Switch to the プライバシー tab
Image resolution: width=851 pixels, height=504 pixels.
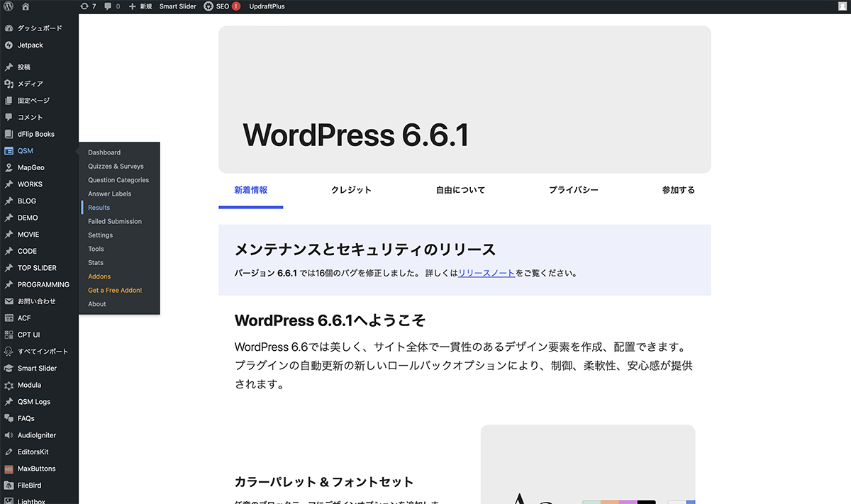coord(573,190)
